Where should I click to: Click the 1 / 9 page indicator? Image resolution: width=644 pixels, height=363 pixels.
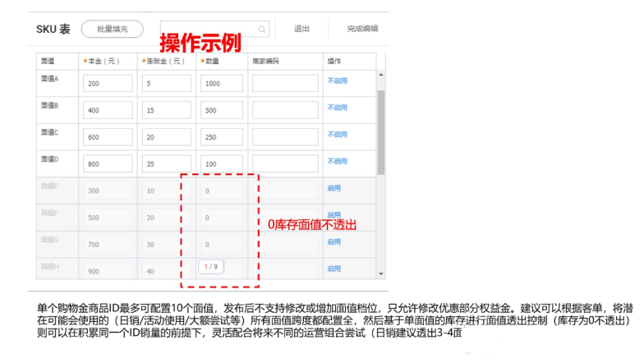(210, 266)
